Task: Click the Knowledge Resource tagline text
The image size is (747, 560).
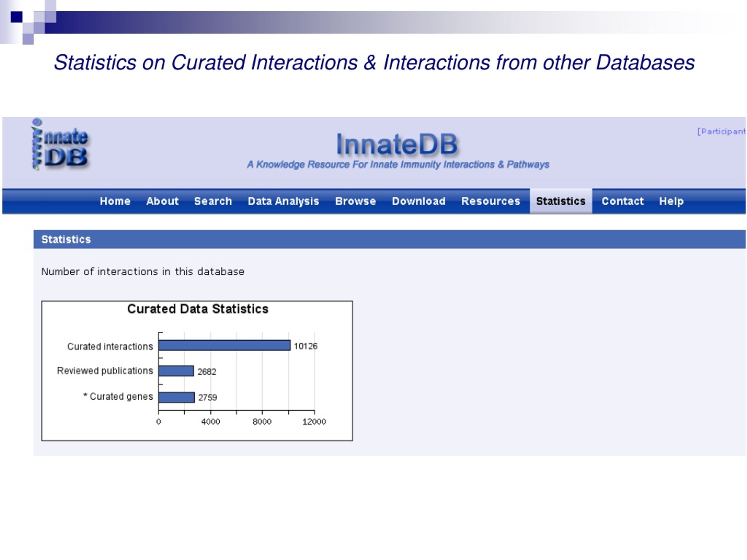Action: tap(398, 165)
